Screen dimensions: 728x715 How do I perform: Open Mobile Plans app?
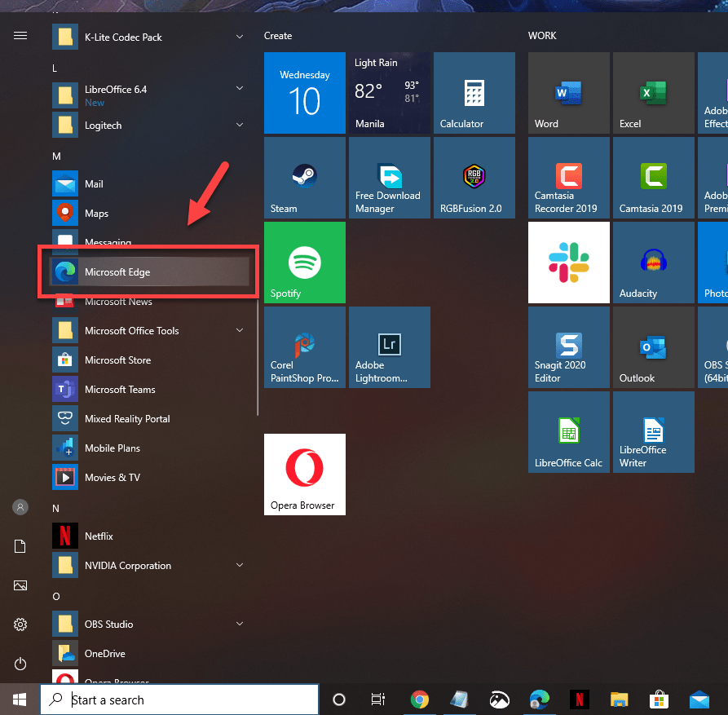[x=149, y=448]
